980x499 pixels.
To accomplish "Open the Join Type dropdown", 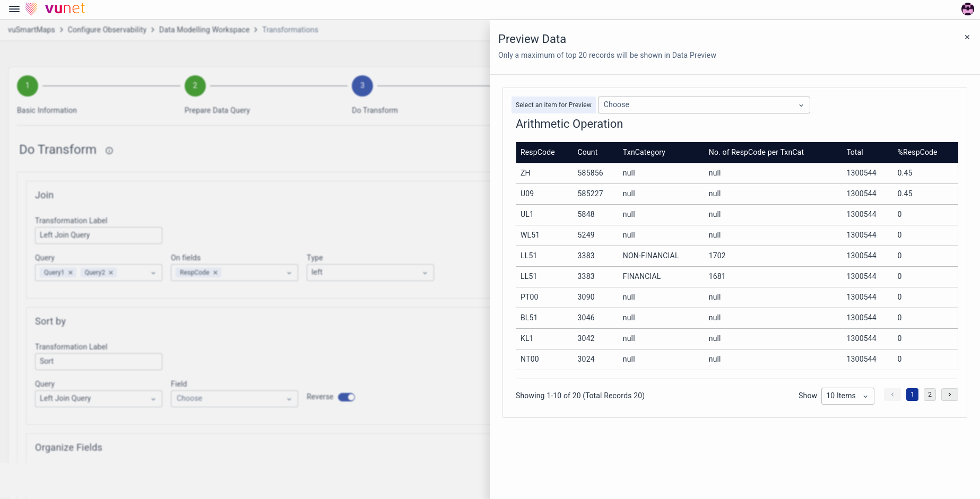I will (370, 273).
